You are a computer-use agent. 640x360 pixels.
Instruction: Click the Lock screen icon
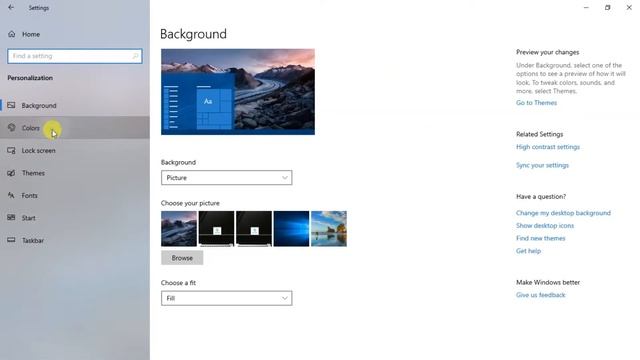[11, 150]
